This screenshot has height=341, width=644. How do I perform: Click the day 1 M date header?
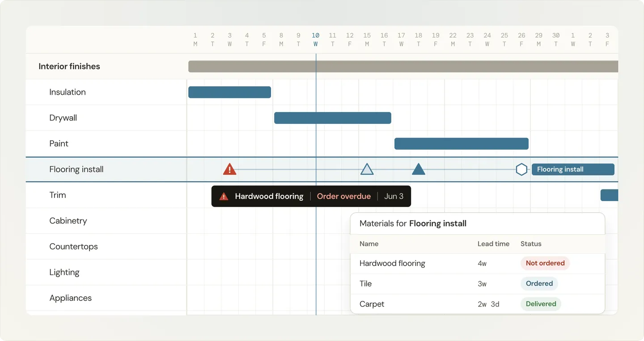coord(195,39)
